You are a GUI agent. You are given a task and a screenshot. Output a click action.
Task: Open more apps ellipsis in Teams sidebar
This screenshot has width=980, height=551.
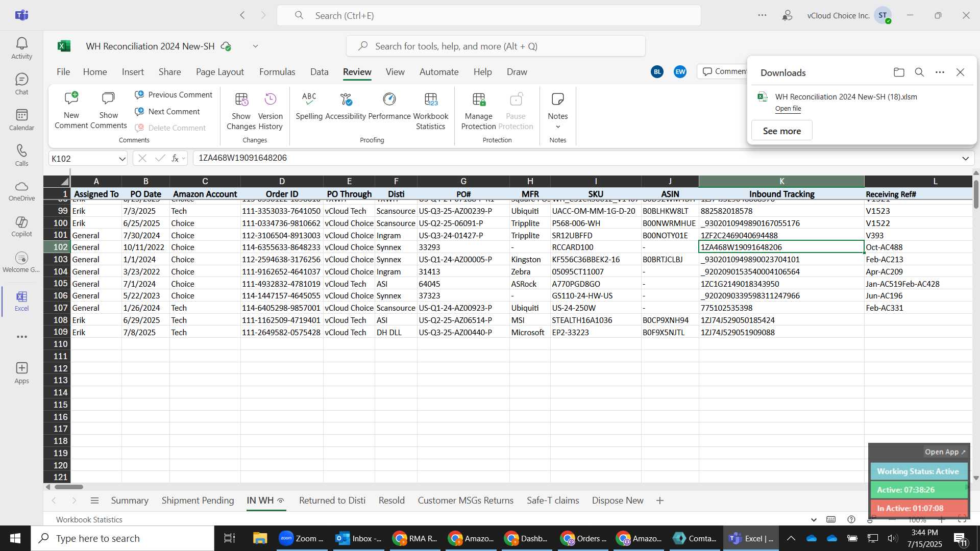tap(21, 337)
